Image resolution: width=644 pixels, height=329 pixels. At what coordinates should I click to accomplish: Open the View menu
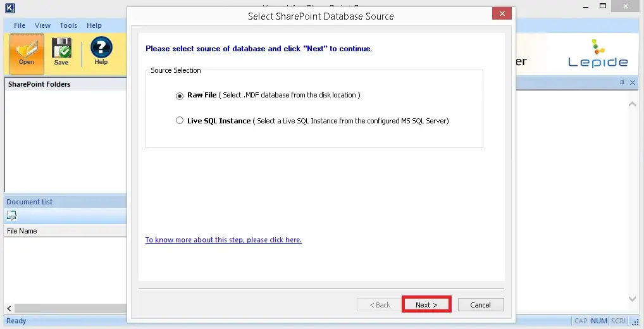tap(43, 25)
